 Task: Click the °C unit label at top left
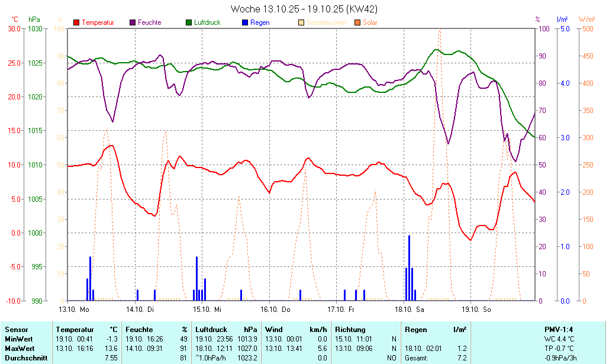[x=15, y=20]
